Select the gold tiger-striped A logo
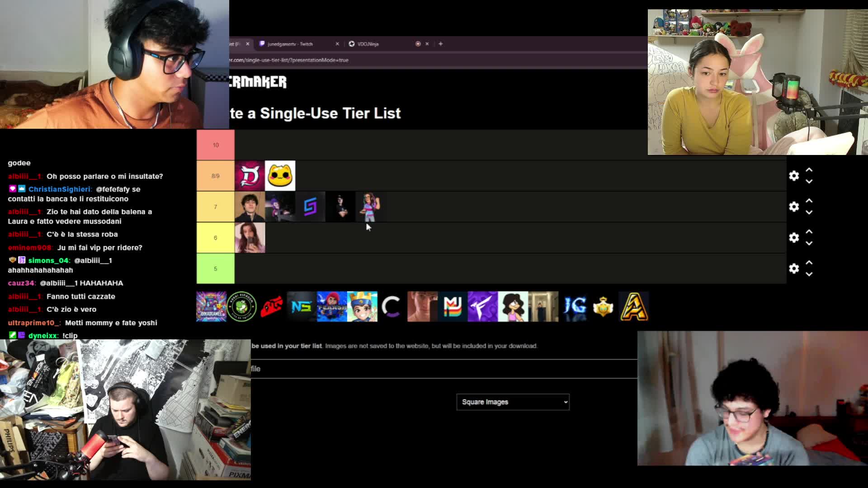 (634, 307)
